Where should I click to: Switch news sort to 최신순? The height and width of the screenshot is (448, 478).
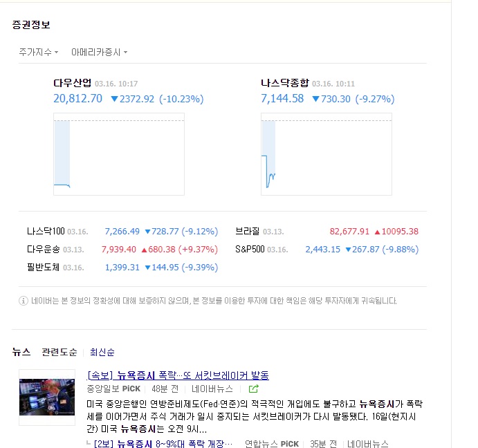point(102,352)
